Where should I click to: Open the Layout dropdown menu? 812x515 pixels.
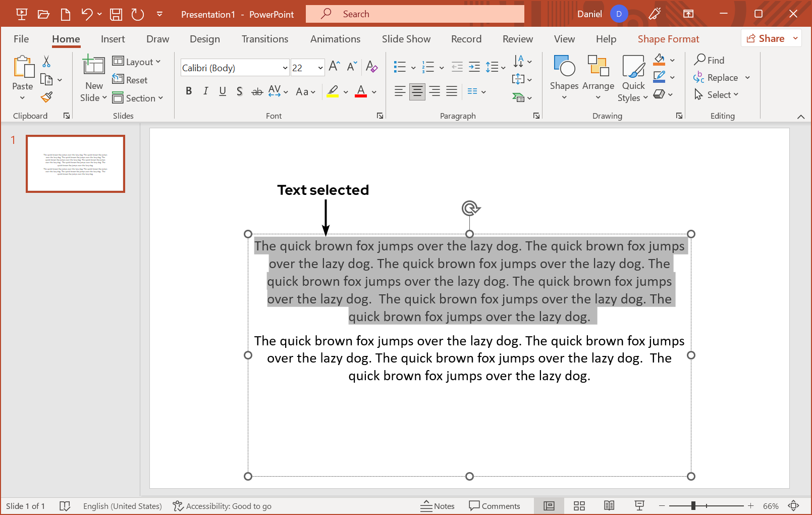pyautogui.click(x=136, y=62)
